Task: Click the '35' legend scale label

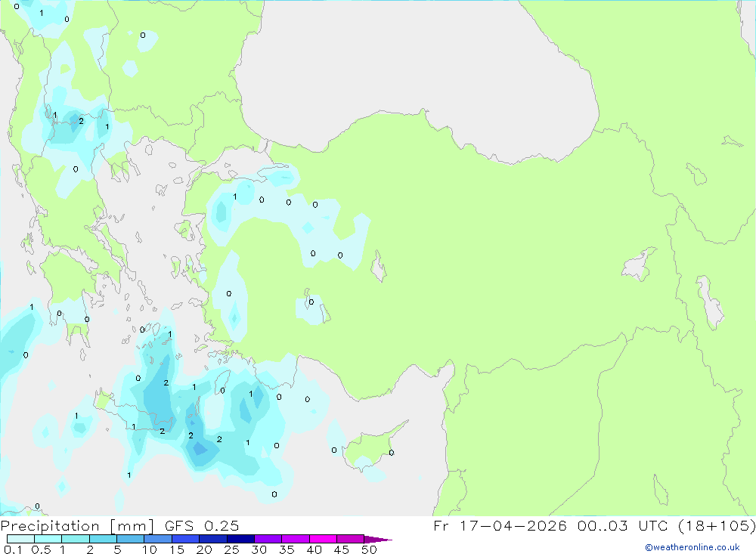Action: tap(287, 549)
